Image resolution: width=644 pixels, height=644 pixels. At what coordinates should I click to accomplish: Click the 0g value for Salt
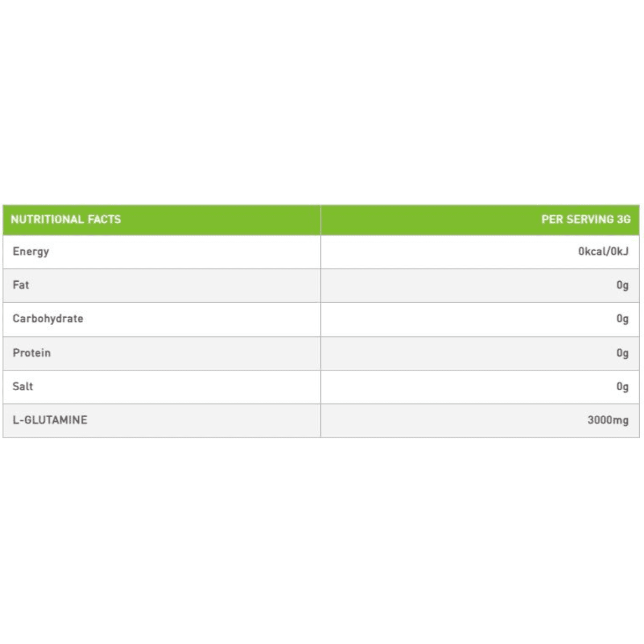(622, 386)
